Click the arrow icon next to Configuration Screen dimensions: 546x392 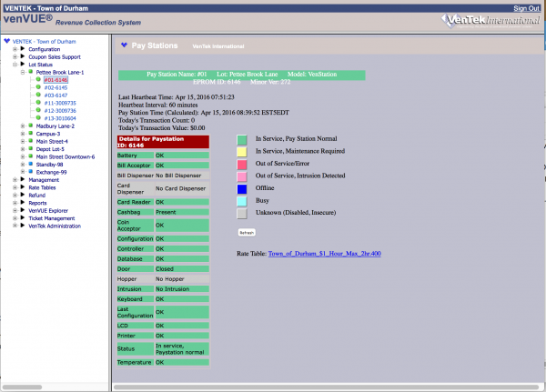tap(23, 49)
